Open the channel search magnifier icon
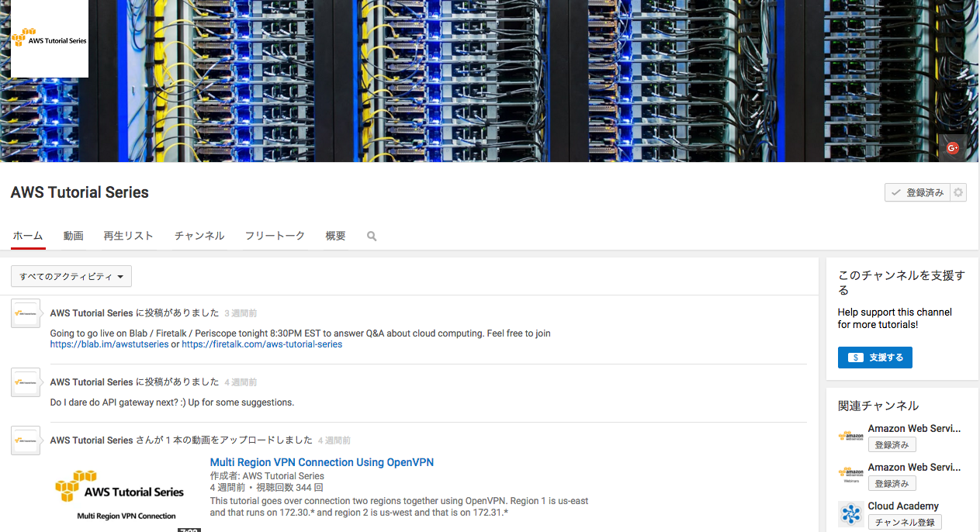The height and width of the screenshot is (532, 980). [x=372, y=237]
